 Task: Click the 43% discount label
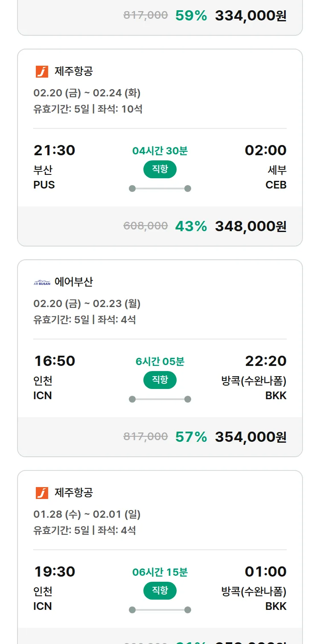click(191, 226)
